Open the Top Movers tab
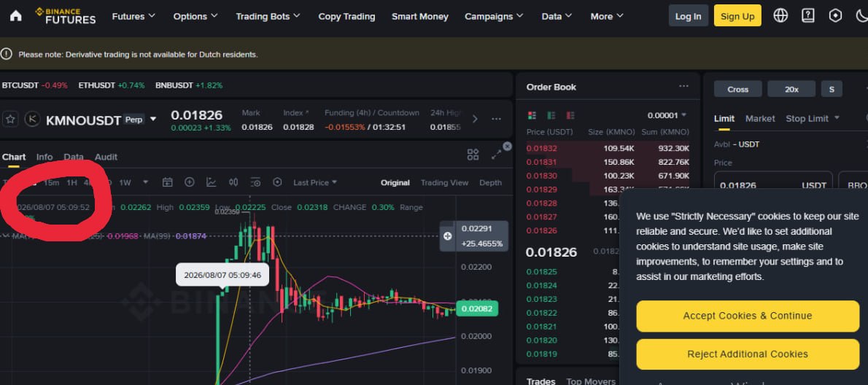Viewport: 868px width, 385px height. point(591,381)
